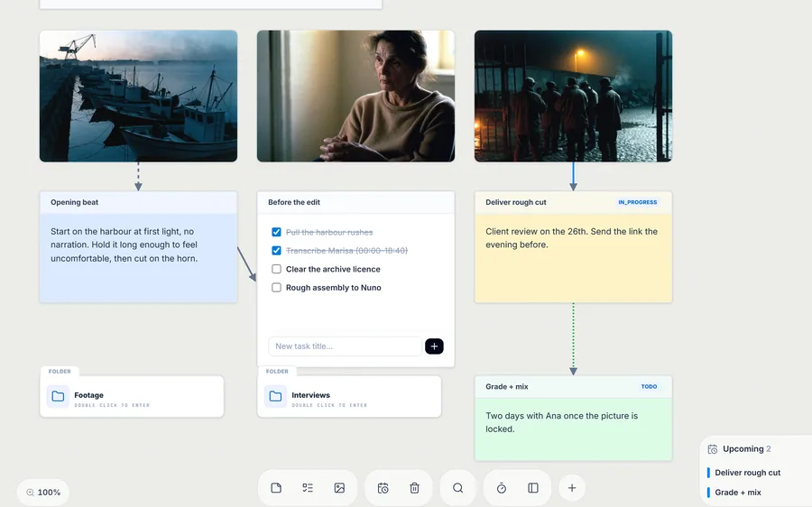Viewport: 812px width, 507px height.
Task: Add new task with black plus button
Action: 434,346
